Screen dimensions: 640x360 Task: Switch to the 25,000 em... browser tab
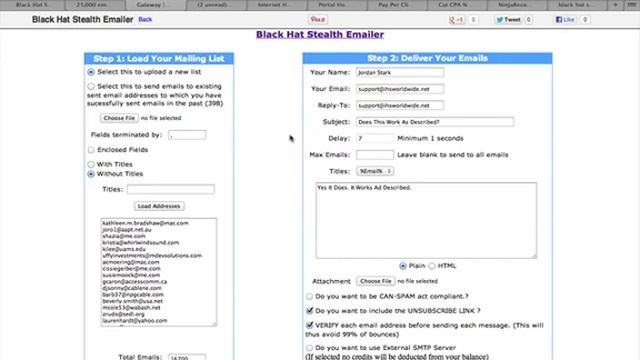[94, 5]
